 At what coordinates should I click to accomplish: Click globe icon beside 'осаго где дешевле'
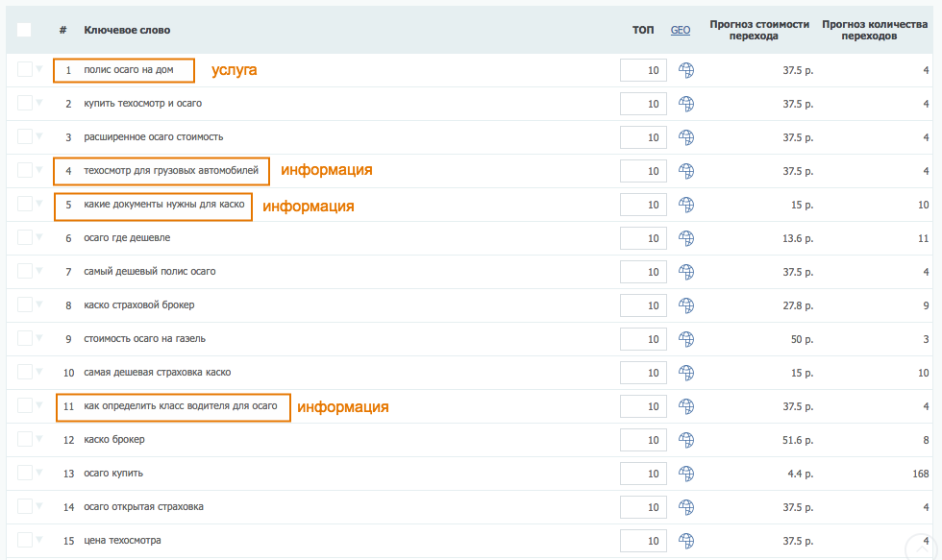(685, 238)
